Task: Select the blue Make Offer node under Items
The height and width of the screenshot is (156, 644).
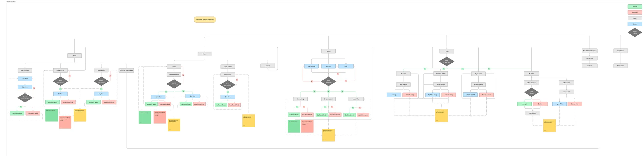Action: (158, 97)
